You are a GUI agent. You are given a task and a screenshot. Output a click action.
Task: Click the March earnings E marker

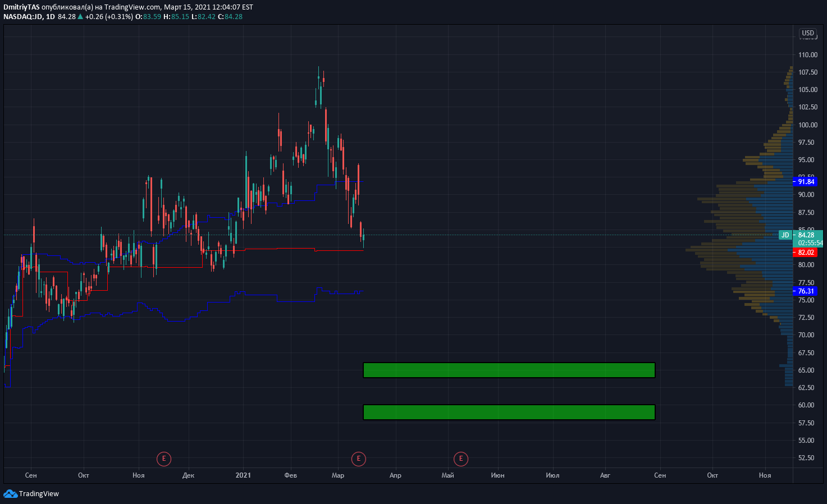[x=358, y=459]
